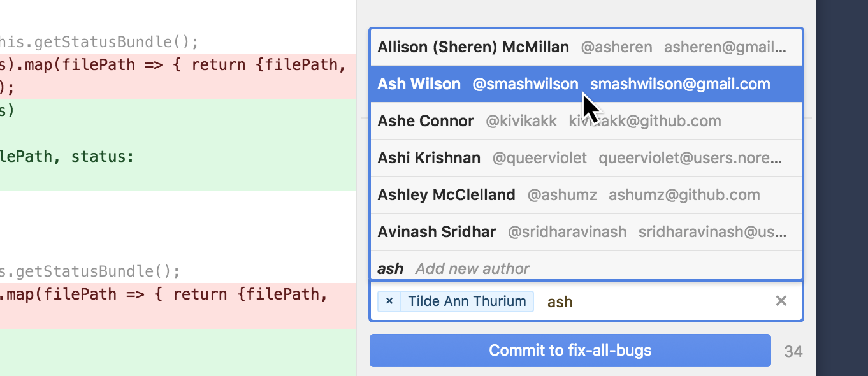Select Allison (Sheren) McMillan from suggestions
The width and height of the screenshot is (868, 376).
tap(586, 47)
